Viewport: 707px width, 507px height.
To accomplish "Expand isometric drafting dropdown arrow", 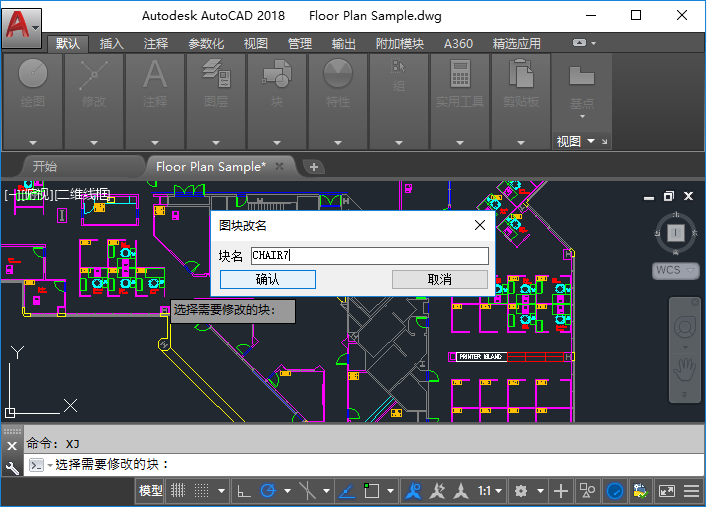I will pos(326,491).
